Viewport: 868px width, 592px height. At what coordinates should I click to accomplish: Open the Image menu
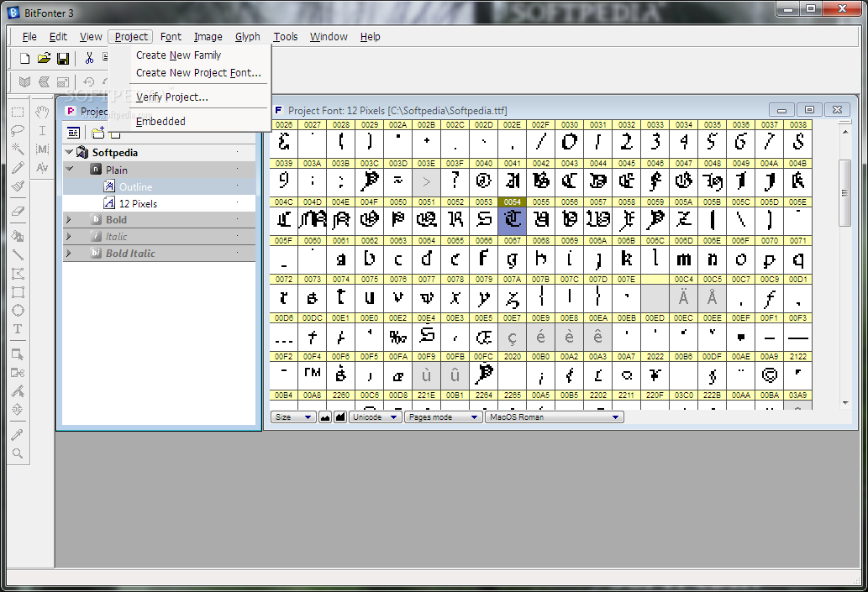click(208, 36)
